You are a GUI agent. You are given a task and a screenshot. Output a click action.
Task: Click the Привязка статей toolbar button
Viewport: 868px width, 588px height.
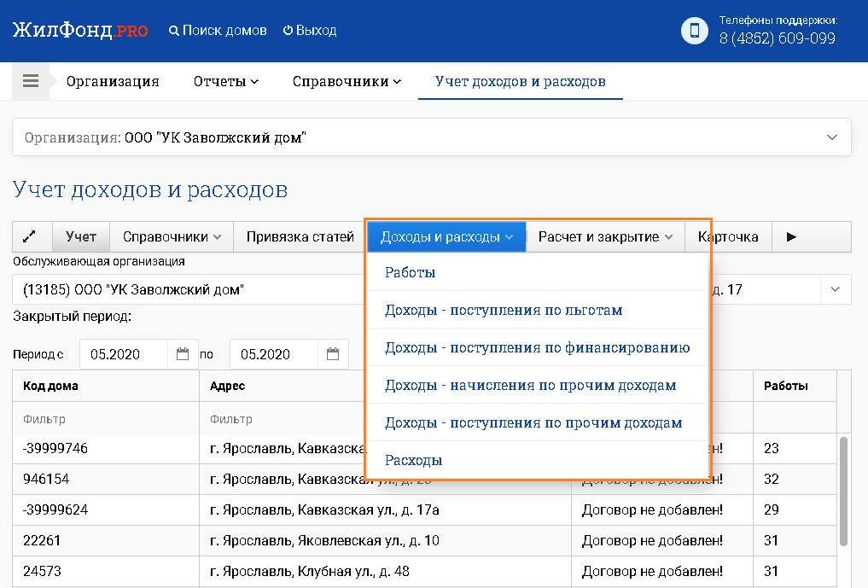(300, 236)
